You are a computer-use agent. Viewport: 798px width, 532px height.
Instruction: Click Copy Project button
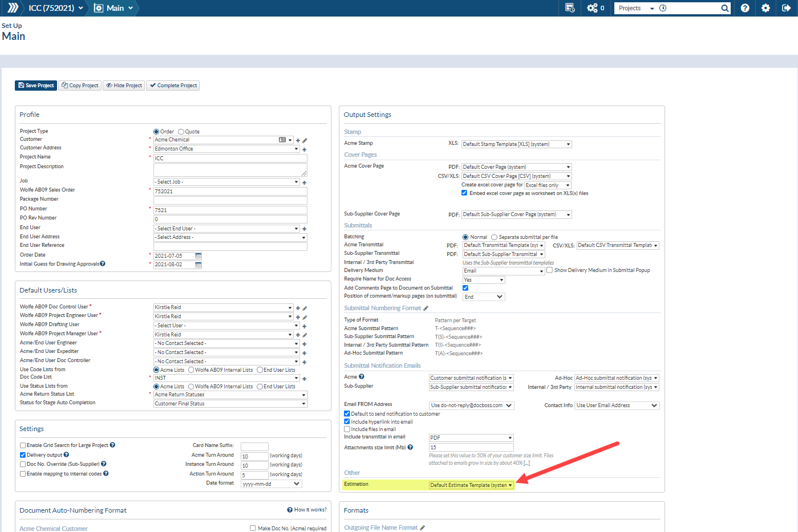coord(80,86)
